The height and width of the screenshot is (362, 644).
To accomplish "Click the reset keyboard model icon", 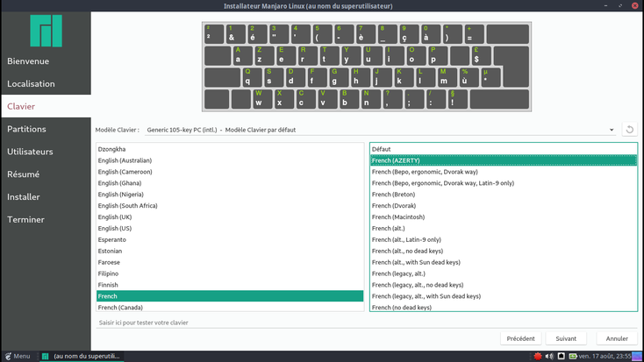I will coord(629,130).
